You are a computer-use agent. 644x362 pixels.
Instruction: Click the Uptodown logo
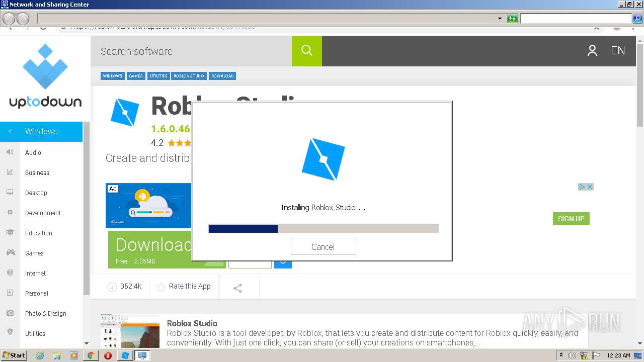coord(45,76)
